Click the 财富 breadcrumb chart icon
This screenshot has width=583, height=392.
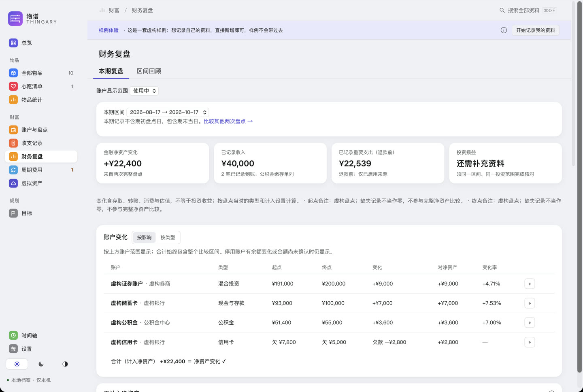[x=102, y=11]
